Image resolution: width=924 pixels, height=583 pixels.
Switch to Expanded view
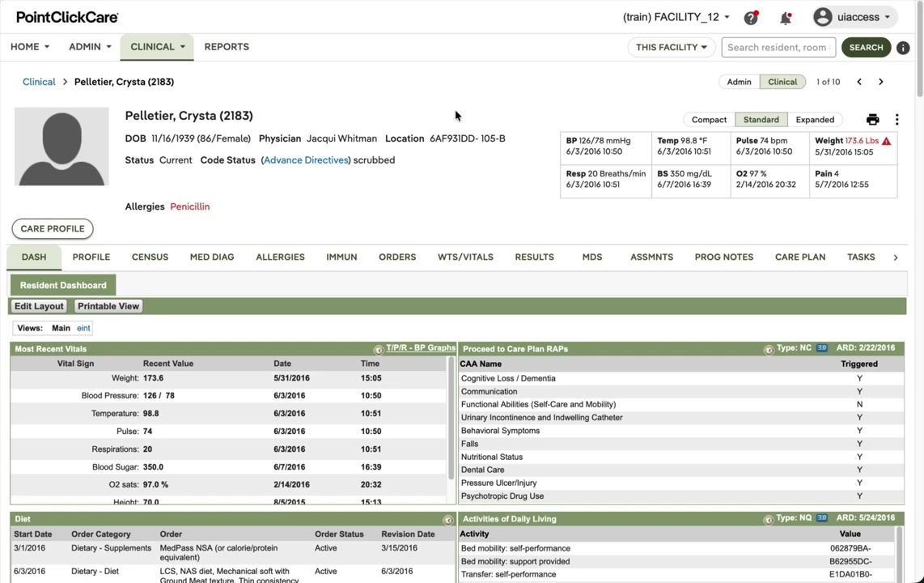point(815,120)
